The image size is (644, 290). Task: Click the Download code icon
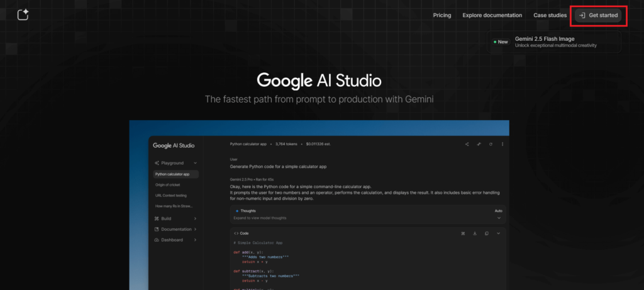tap(475, 233)
